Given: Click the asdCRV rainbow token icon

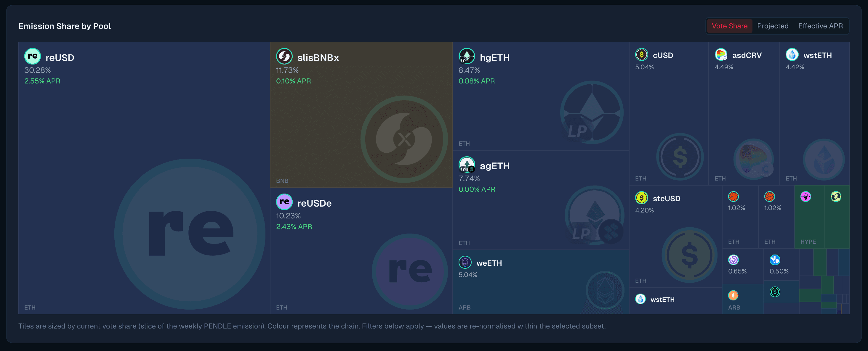Looking at the screenshot, I should coord(721,54).
